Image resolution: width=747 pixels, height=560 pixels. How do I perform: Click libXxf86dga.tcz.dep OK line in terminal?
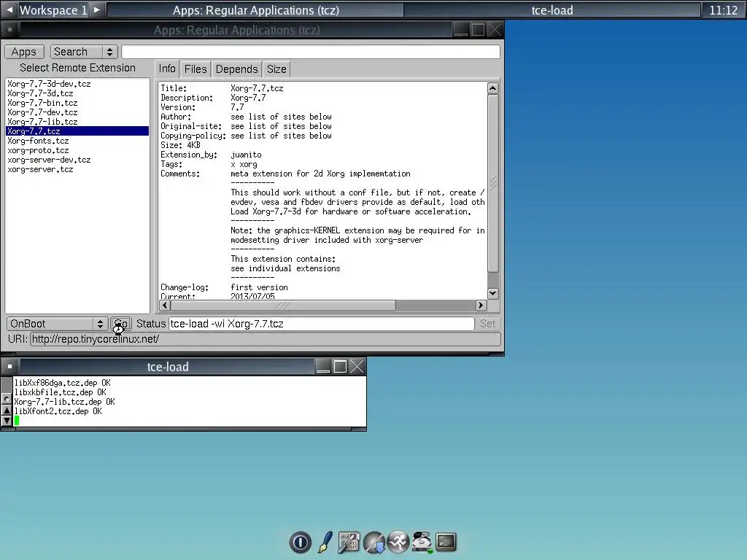click(x=63, y=383)
